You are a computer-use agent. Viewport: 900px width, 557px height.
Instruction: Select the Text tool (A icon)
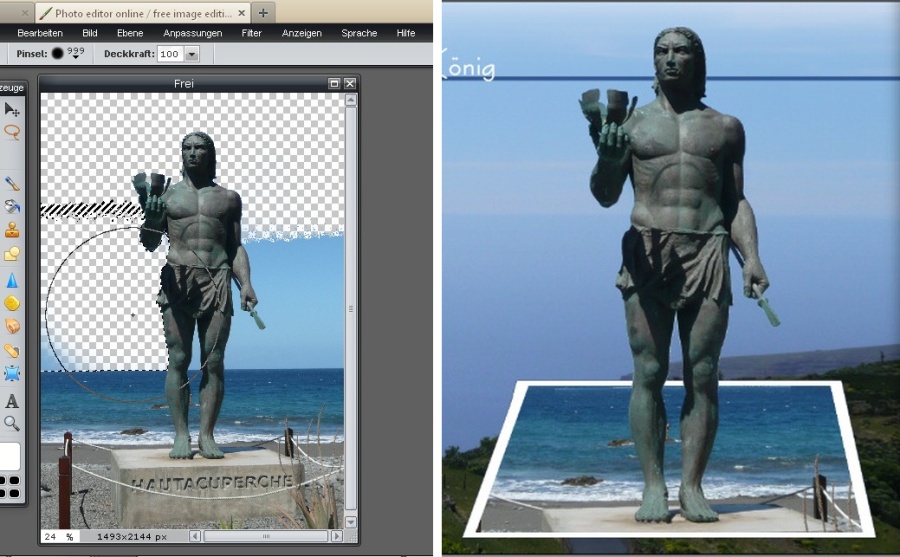(x=12, y=401)
